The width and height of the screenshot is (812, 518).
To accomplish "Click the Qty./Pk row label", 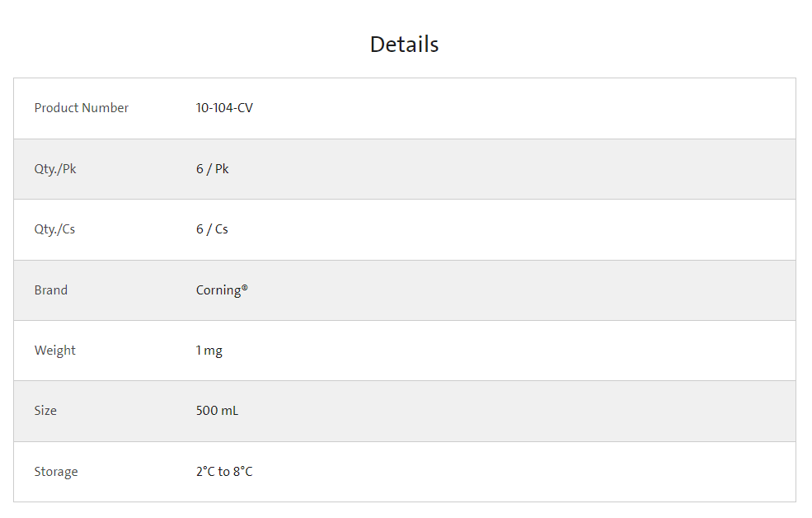I will 55,169.
